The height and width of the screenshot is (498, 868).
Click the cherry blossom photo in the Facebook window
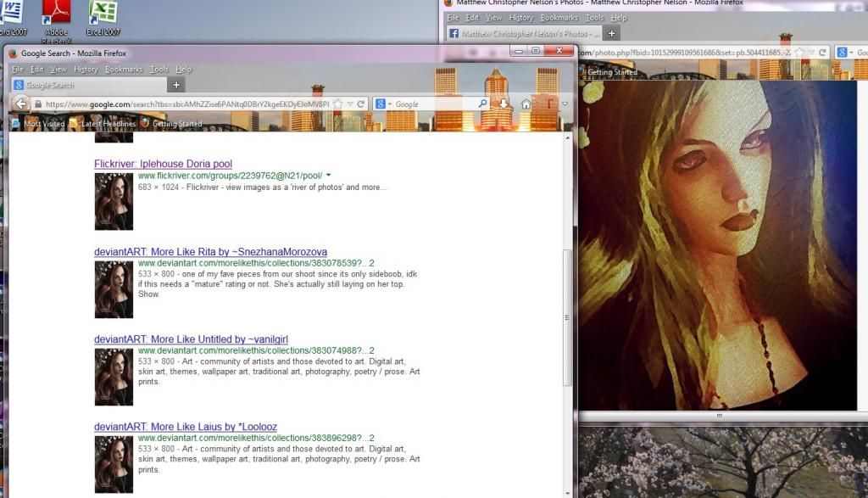pyautogui.click(x=724, y=462)
